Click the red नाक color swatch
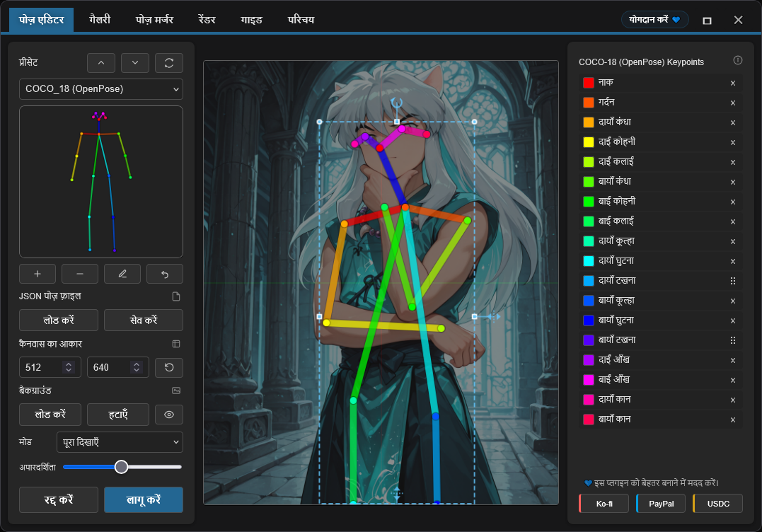 (589, 83)
